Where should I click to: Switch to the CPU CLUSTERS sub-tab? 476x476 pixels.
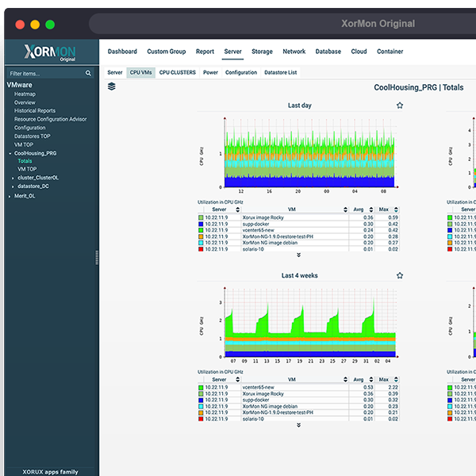tap(177, 72)
